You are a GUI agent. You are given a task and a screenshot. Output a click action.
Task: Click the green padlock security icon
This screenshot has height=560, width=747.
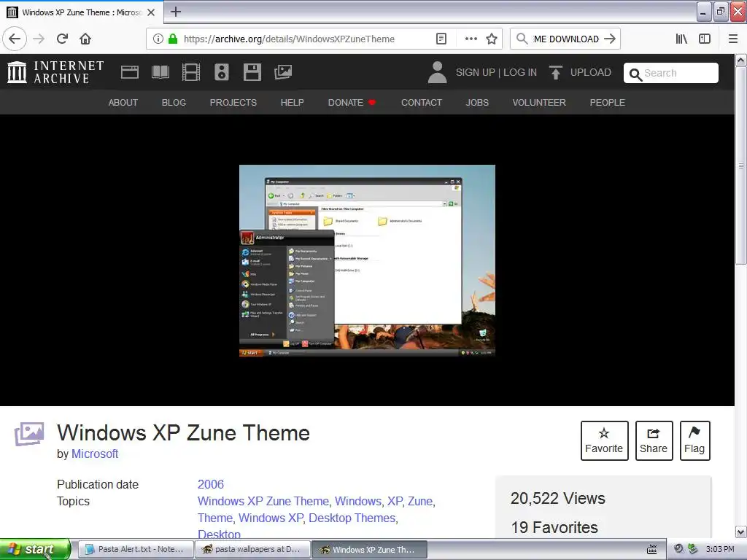173,39
